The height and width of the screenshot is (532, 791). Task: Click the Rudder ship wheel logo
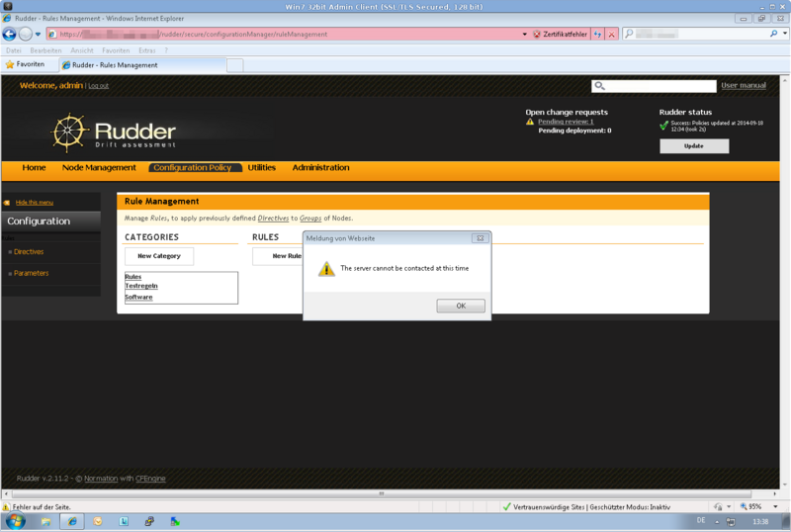[x=69, y=133]
